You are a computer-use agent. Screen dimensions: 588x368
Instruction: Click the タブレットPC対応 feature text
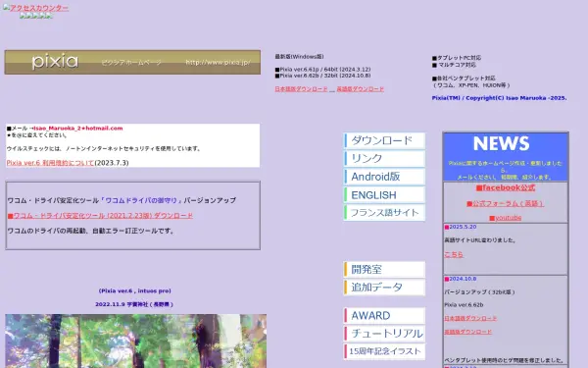[x=457, y=58]
